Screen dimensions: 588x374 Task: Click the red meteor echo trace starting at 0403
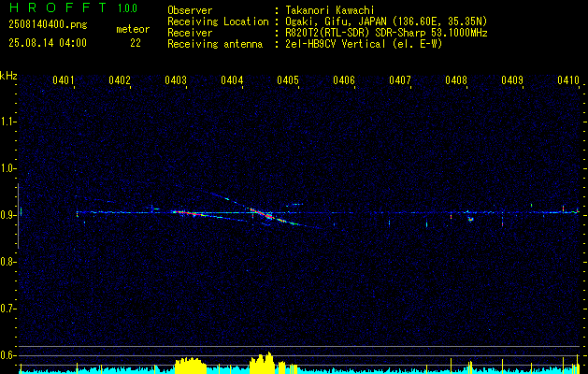[188, 213]
